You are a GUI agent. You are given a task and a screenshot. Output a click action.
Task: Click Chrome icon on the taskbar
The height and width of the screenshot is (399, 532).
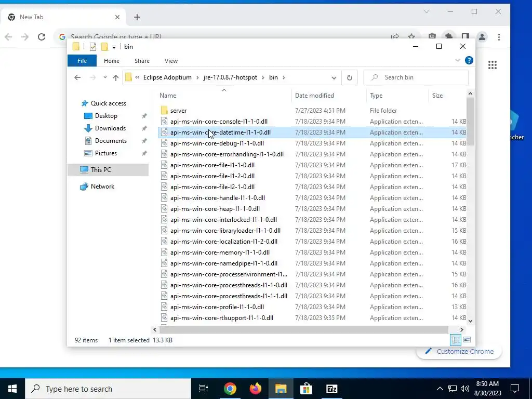pyautogui.click(x=230, y=389)
